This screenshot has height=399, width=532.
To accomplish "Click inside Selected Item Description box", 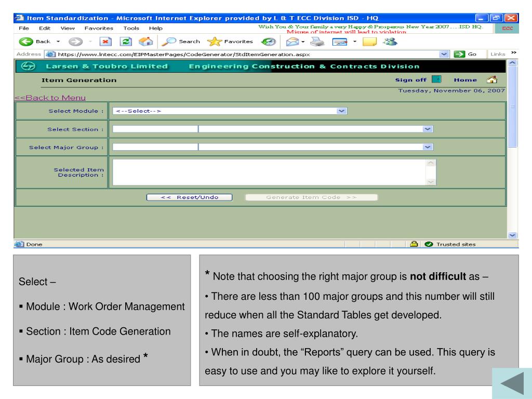I will [x=269, y=172].
